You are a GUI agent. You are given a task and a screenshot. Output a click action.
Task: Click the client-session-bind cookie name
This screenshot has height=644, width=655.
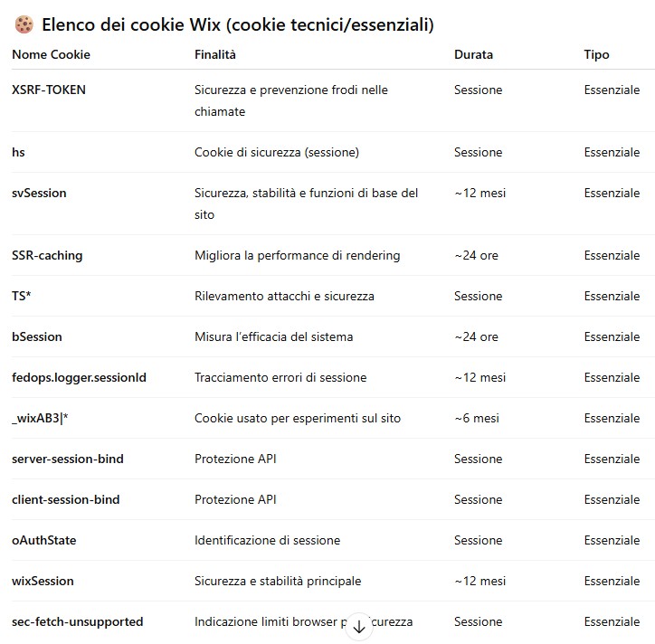[66, 499]
